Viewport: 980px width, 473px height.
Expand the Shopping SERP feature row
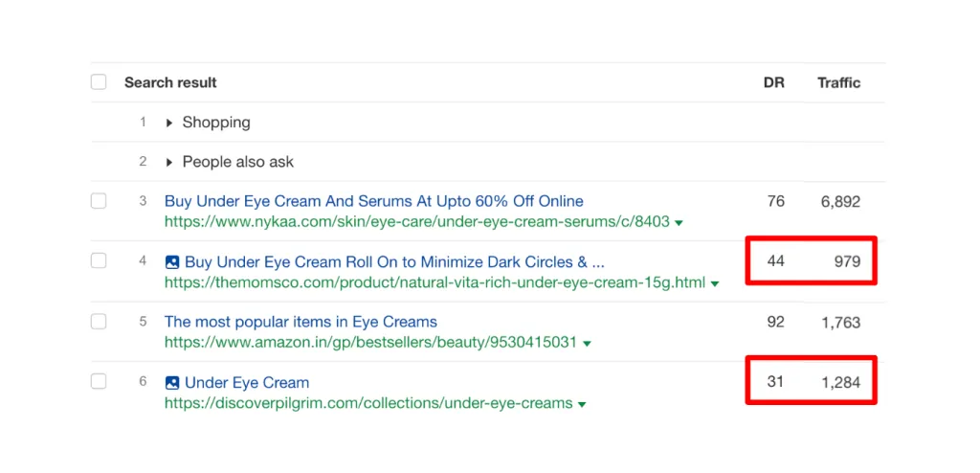tap(168, 123)
